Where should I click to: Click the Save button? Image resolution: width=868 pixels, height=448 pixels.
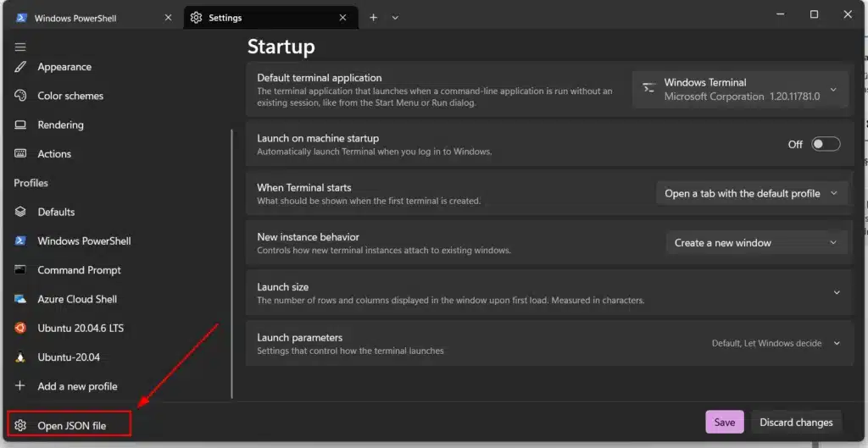click(x=724, y=422)
